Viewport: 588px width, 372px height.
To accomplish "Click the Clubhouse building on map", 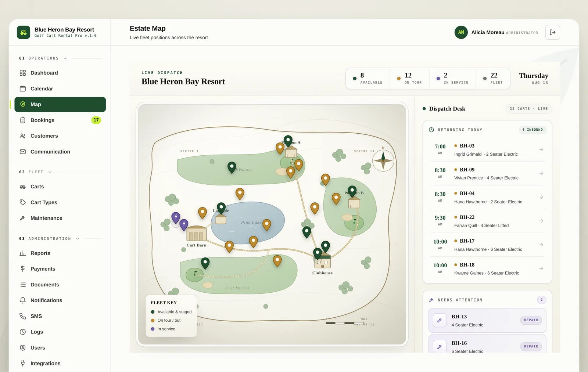I will click(x=323, y=261).
